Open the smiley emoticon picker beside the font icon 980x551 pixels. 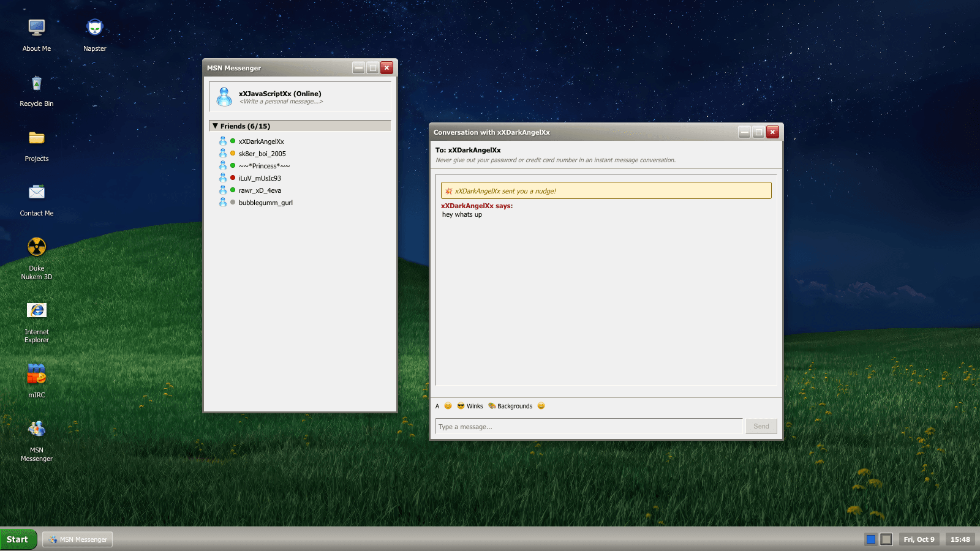click(x=448, y=406)
